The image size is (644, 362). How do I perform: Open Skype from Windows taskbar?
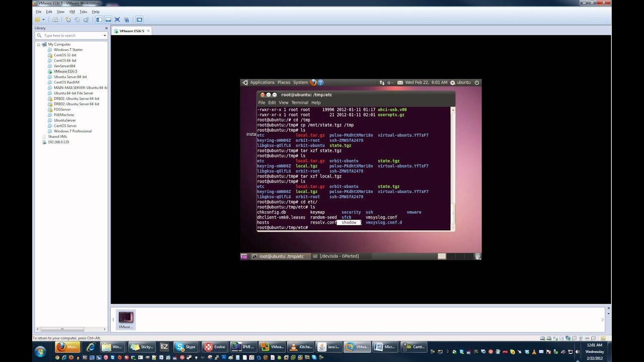click(x=186, y=347)
